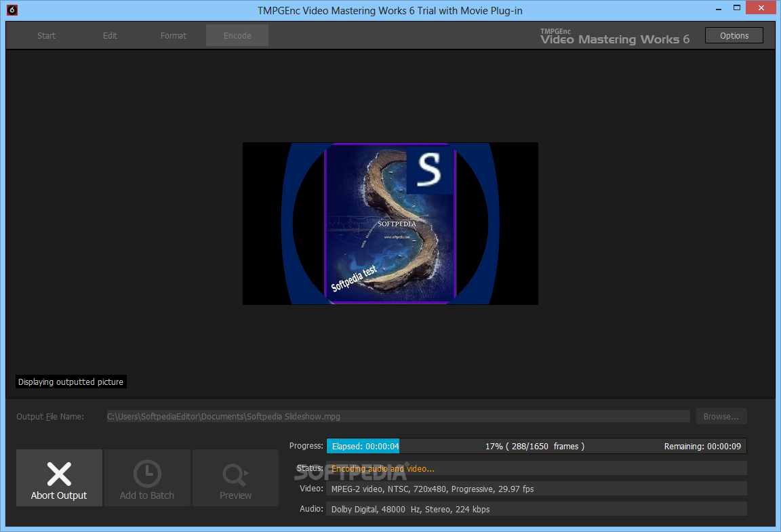Minimize the TMPGEnc window
The width and height of the screenshot is (781, 532).
(718, 8)
